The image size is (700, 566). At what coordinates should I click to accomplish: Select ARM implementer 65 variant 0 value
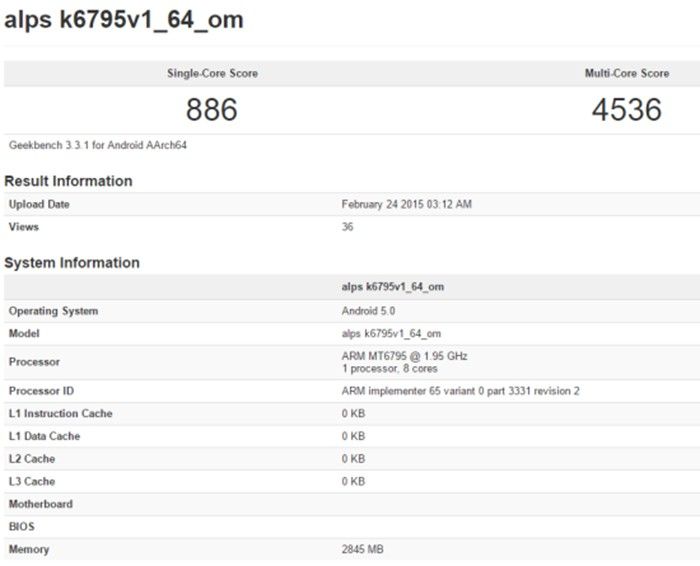coord(461,391)
